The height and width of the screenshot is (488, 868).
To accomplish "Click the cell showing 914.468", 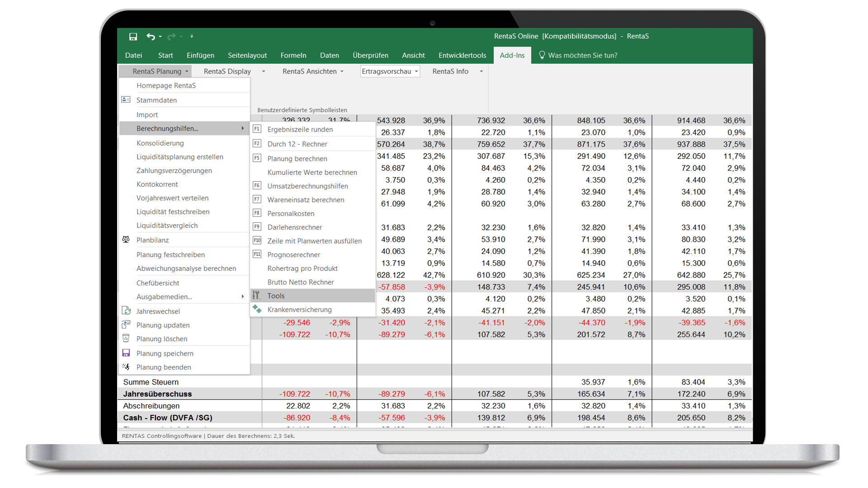I will [x=691, y=121].
